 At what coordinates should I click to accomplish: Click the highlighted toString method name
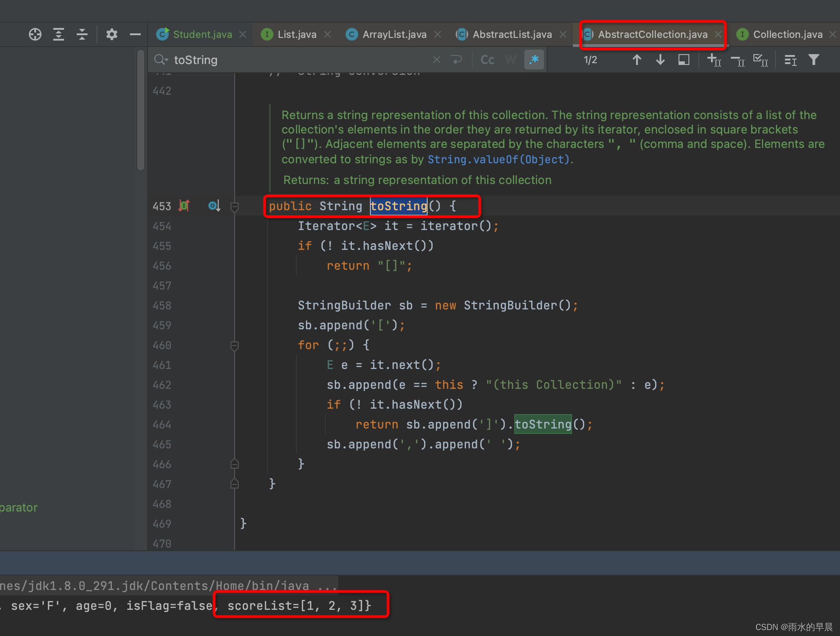point(398,206)
